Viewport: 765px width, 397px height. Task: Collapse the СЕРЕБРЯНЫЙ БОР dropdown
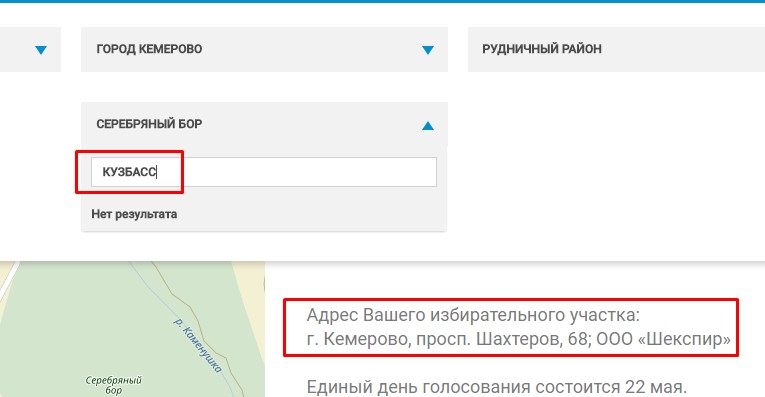pos(264,124)
